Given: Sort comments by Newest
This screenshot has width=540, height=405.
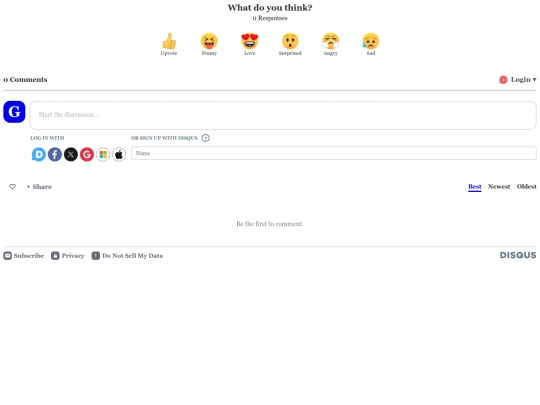Looking at the screenshot, I should pos(499,186).
